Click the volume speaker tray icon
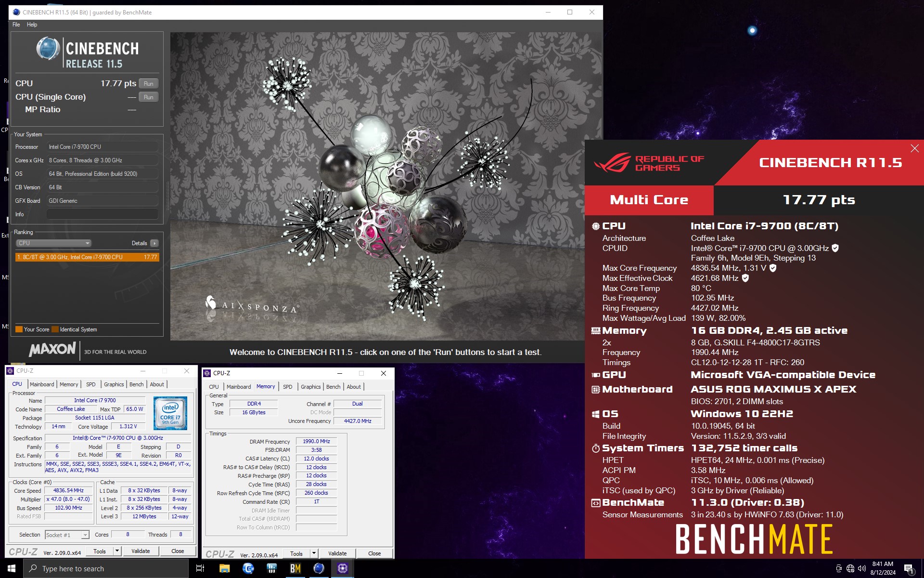This screenshot has width=924, height=578. coord(862,568)
